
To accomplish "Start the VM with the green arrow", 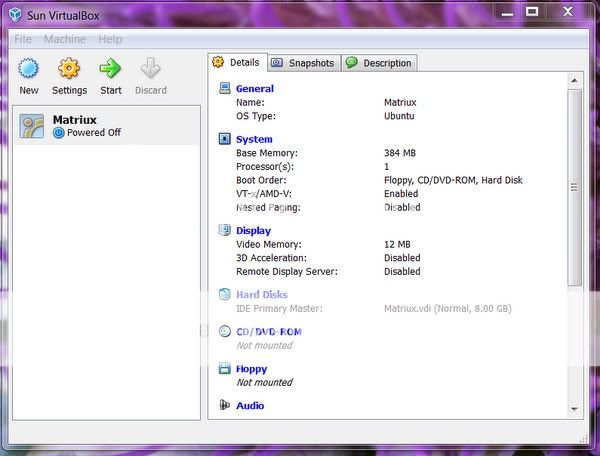I will pyautogui.click(x=110, y=68).
